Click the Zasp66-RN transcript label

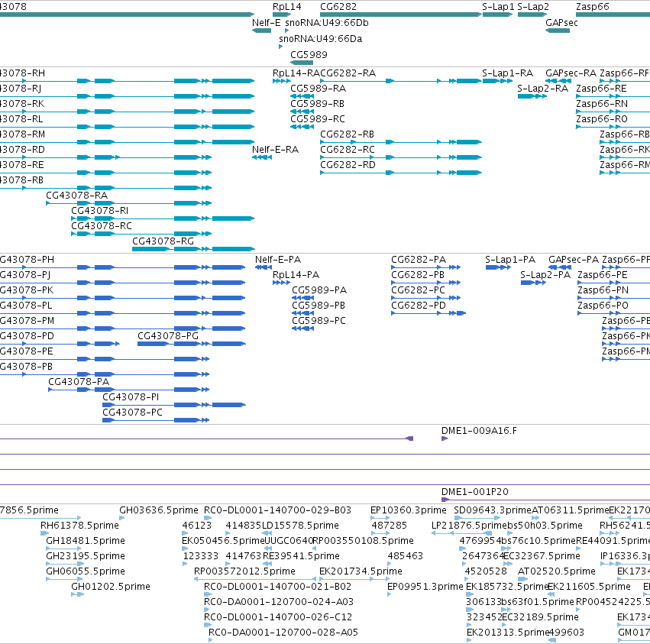pos(602,104)
